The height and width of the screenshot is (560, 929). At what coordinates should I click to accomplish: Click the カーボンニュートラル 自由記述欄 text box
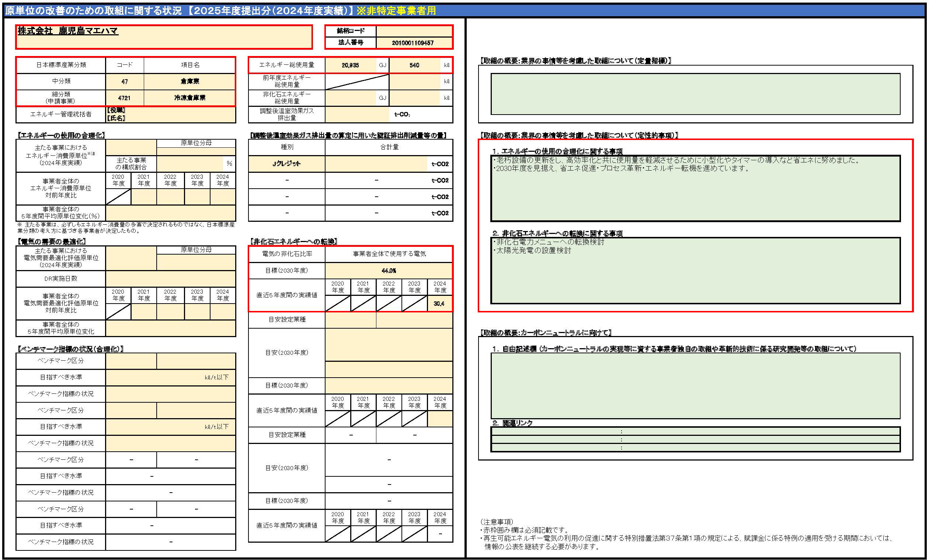click(x=695, y=385)
